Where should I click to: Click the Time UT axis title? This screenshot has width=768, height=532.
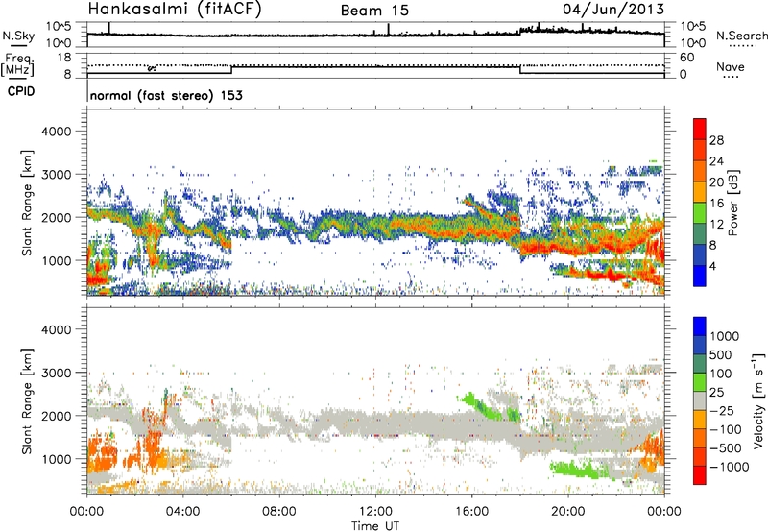point(375,525)
